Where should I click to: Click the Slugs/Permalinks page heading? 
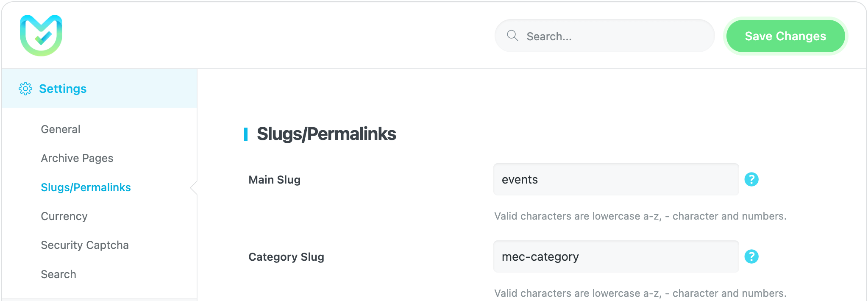pos(326,134)
